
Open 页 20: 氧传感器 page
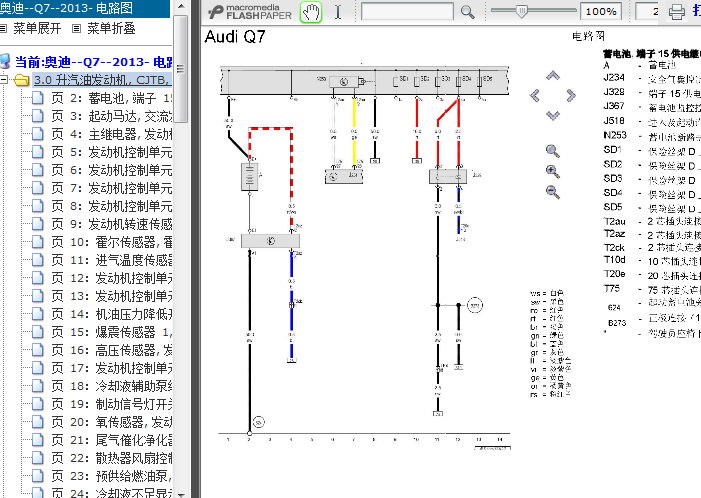112,422
